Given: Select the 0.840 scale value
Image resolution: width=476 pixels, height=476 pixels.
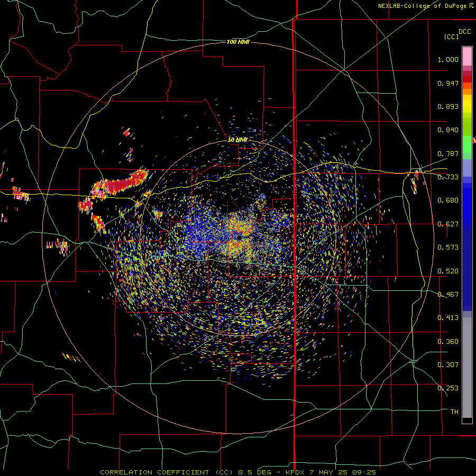Looking at the screenshot, I should pyautogui.click(x=448, y=130).
